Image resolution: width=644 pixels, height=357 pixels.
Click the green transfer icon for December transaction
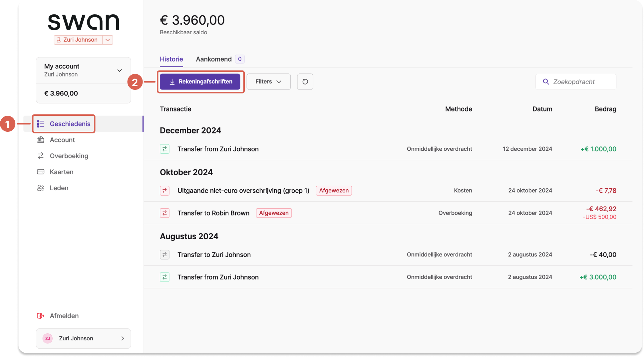pos(164,149)
